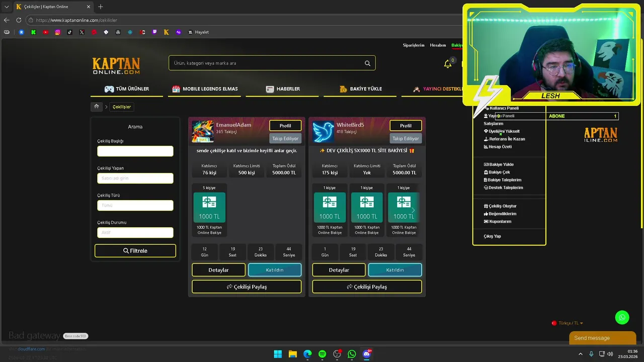Click the search magnifier icon in site search
The height and width of the screenshot is (362, 644).
(367, 63)
